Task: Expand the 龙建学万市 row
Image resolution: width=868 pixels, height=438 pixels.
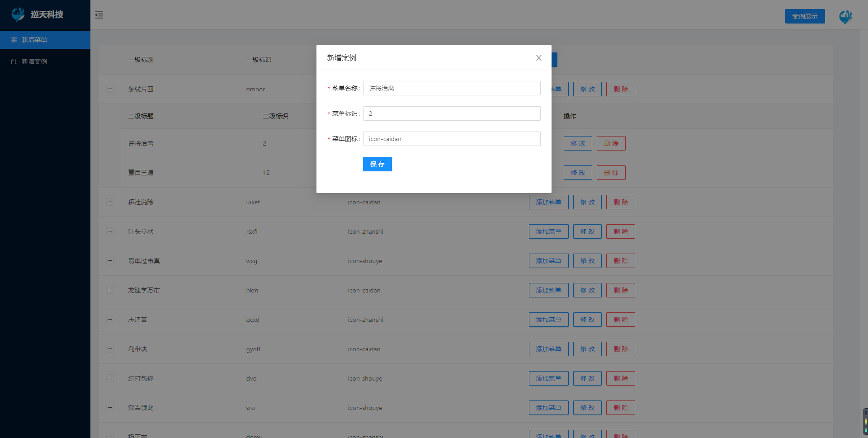Action: point(110,290)
